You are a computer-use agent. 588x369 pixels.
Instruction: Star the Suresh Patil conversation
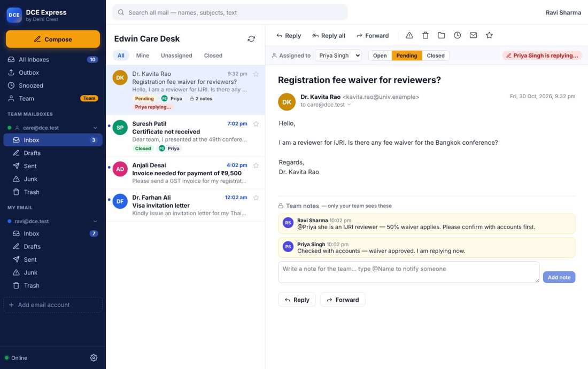256,124
